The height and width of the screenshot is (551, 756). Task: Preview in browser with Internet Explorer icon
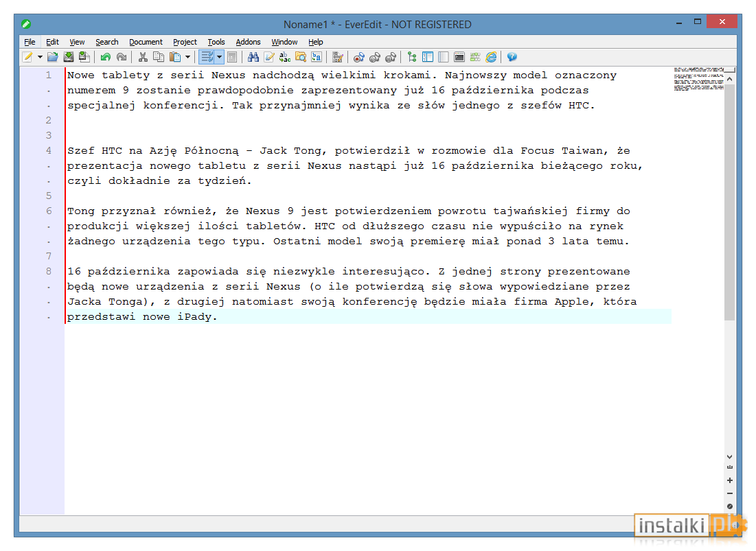pos(491,58)
